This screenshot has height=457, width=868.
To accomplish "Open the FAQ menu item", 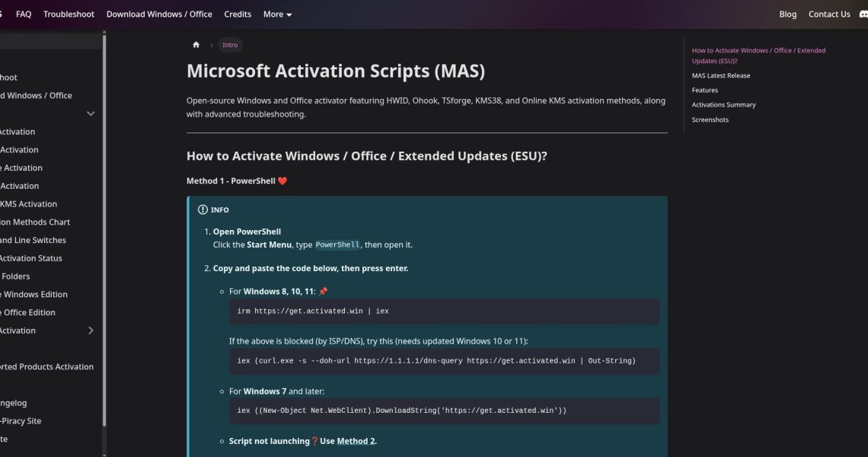I will click(24, 14).
